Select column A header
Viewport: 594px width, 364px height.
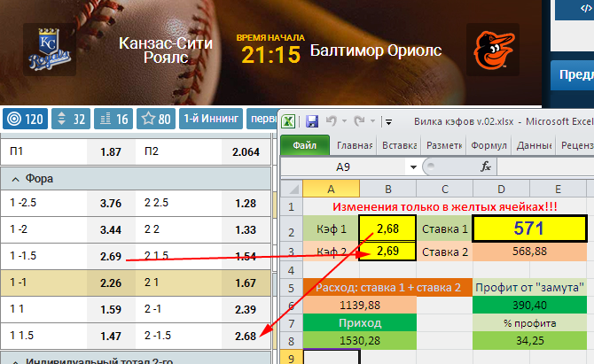point(331,189)
